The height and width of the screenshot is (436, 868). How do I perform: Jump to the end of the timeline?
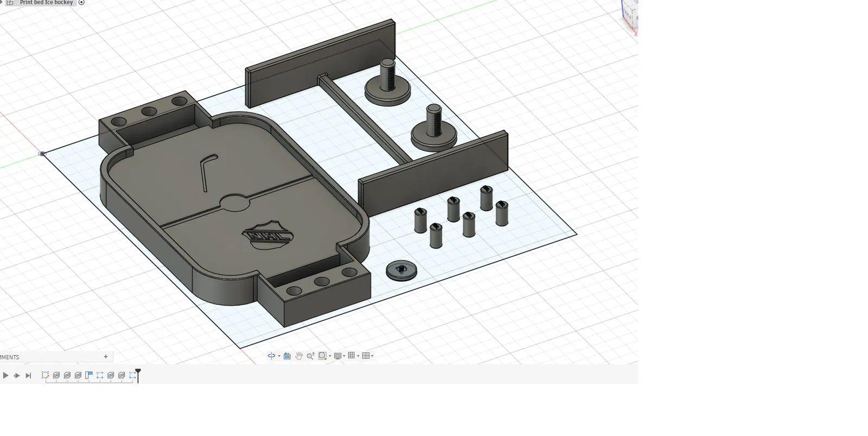click(28, 375)
